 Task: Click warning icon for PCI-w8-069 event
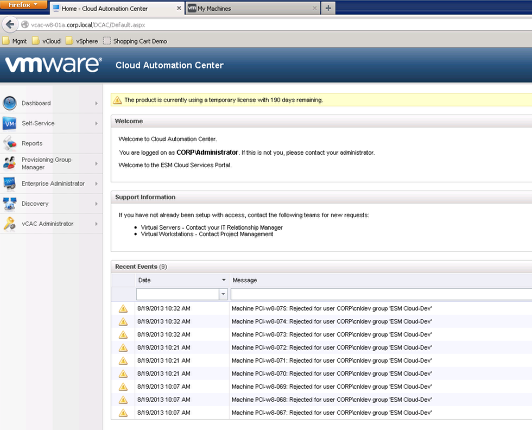point(123,387)
